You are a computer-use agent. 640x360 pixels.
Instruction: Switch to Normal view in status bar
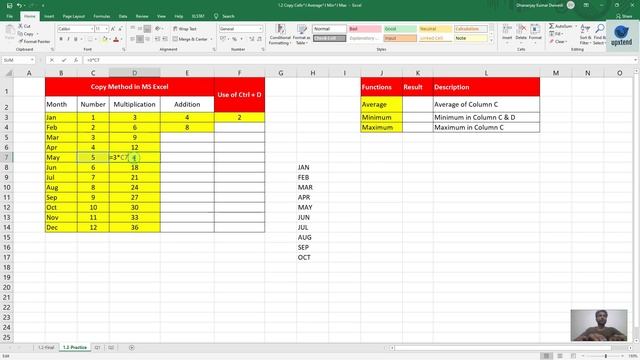546,356
